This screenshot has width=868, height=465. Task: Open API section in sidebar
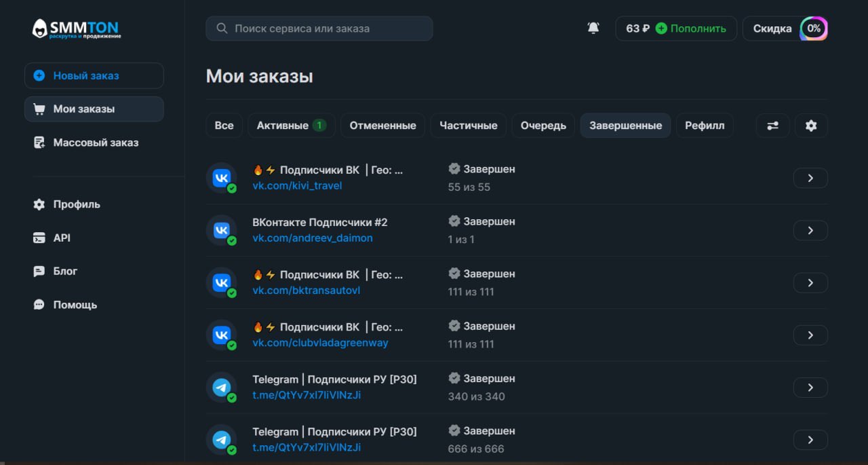tap(61, 238)
